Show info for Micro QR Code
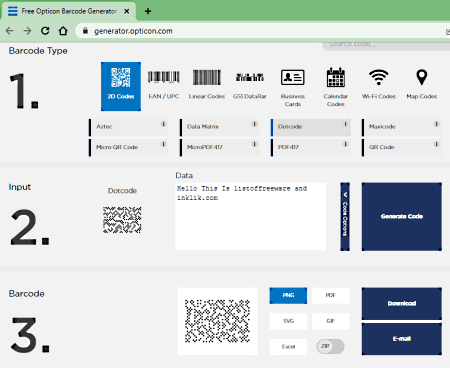 (x=164, y=144)
